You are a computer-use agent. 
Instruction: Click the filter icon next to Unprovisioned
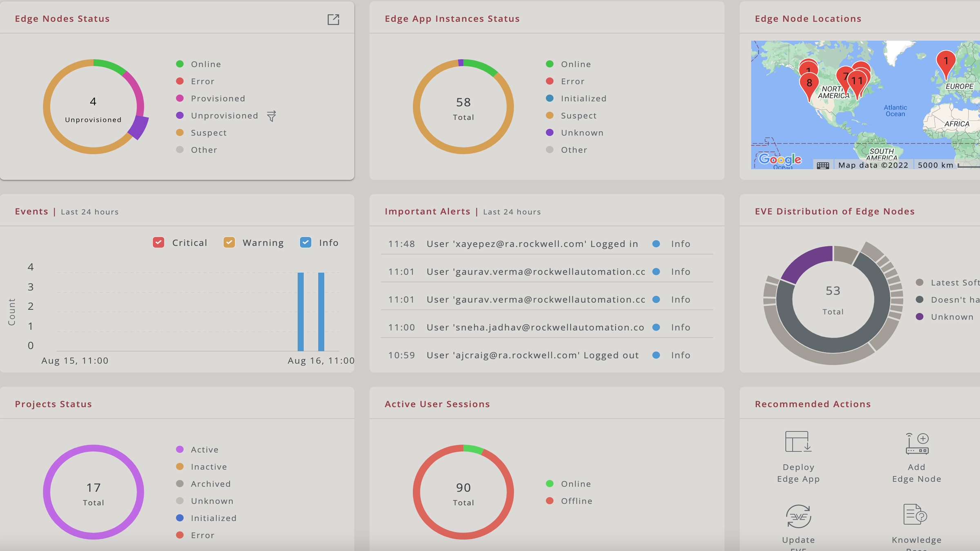tap(272, 116)
